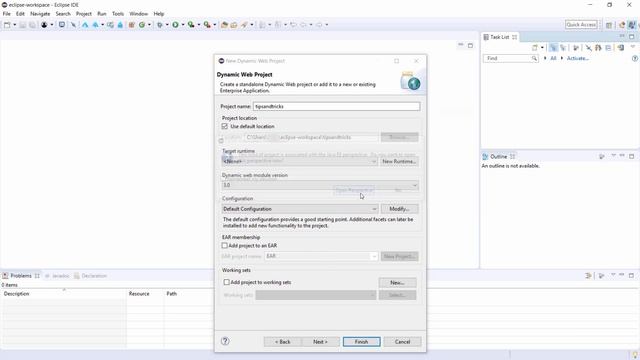The width and height of the screenshot is (640, 360).
Task: Click the New Runtime... button
Action: [x=399, y=161]
